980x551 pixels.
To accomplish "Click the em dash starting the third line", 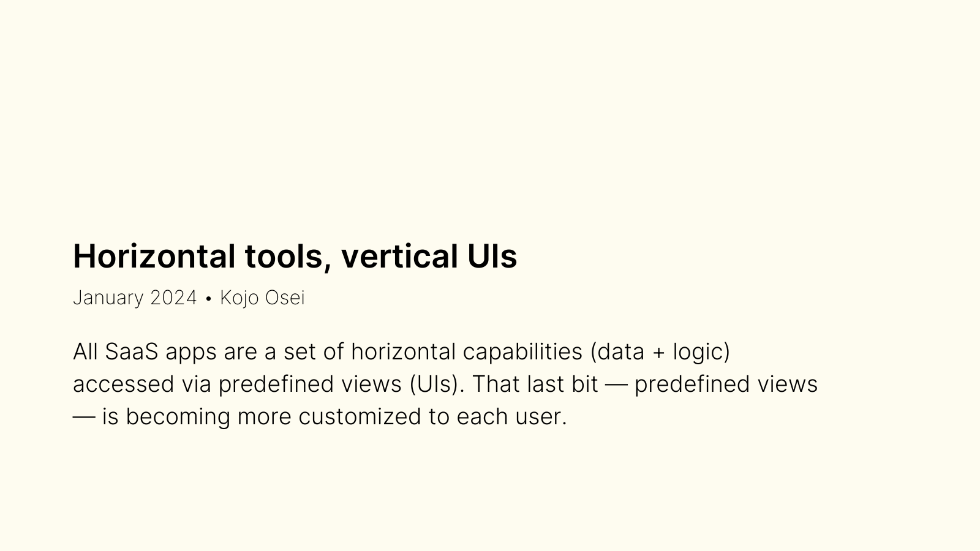I will click(x=84, y=417).
